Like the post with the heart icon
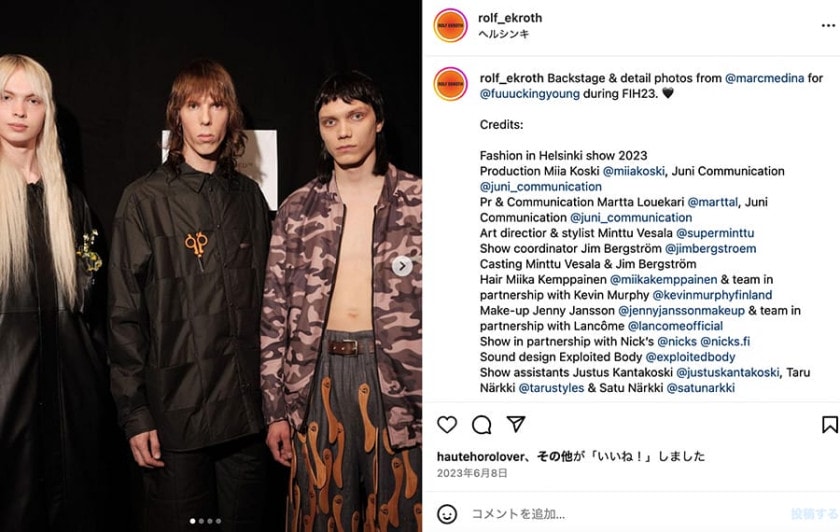 click(447, 424)
